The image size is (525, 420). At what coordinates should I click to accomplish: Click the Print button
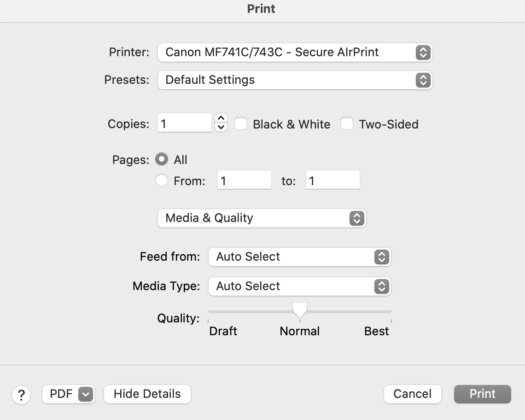click(x=482, y=394)
